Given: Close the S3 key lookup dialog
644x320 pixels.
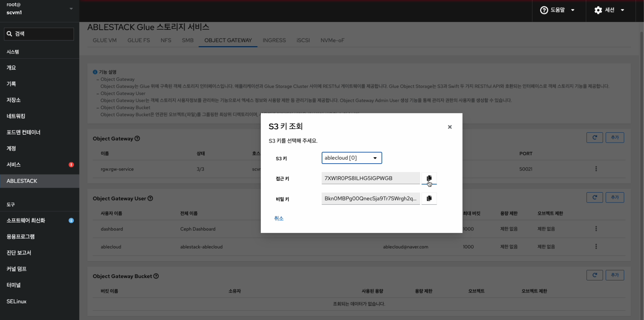Looking at the screenshot, I should coord(450,127).
